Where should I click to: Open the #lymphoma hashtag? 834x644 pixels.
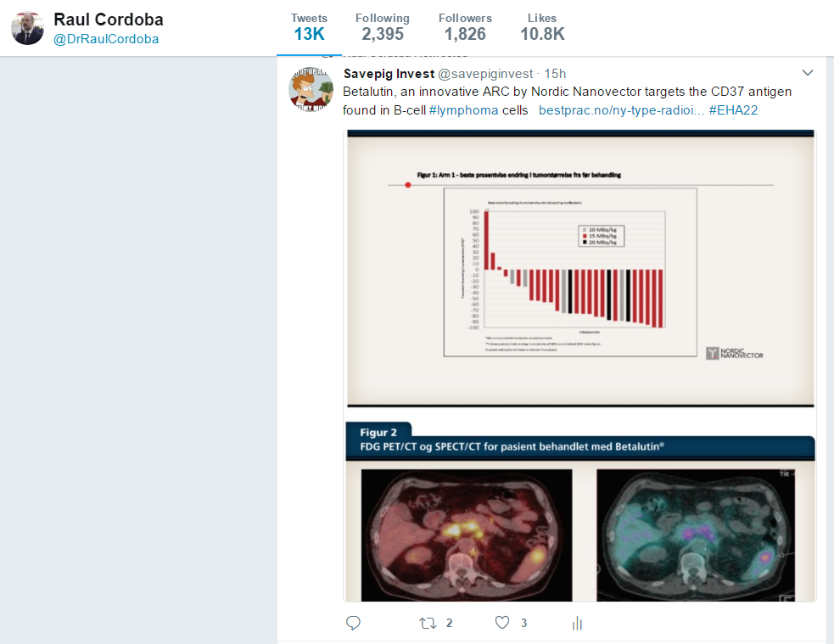click(463, 110)
